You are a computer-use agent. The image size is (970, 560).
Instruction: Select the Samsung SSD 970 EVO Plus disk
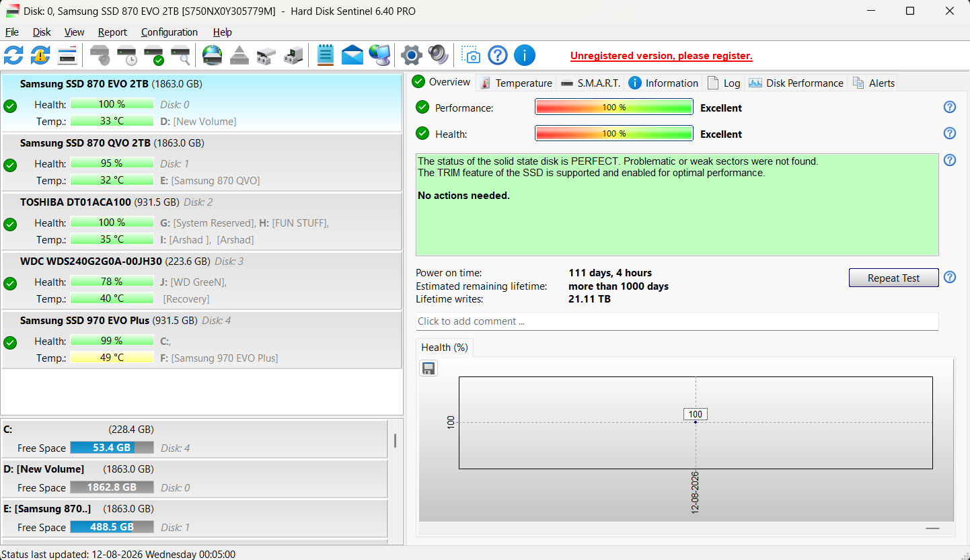point(201,339)
